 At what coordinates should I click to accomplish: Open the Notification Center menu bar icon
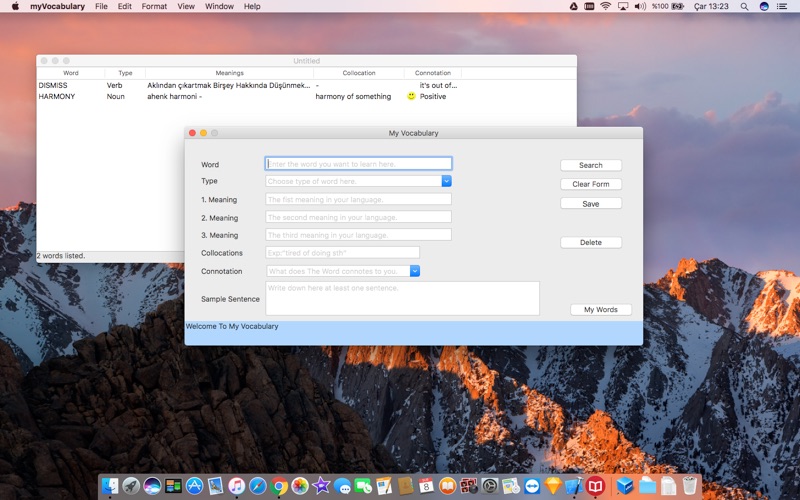click(782, 7)
